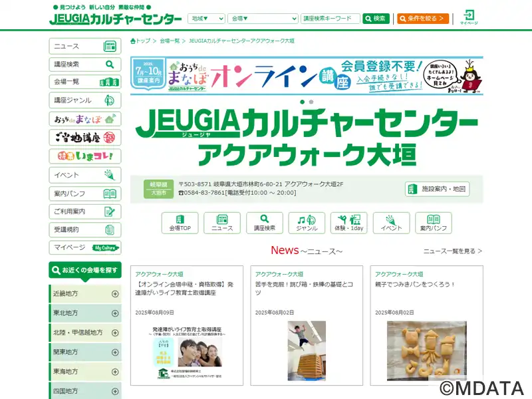
Task: Expand the 北陸・甲信越地方 region
Action: coord(85,333)
